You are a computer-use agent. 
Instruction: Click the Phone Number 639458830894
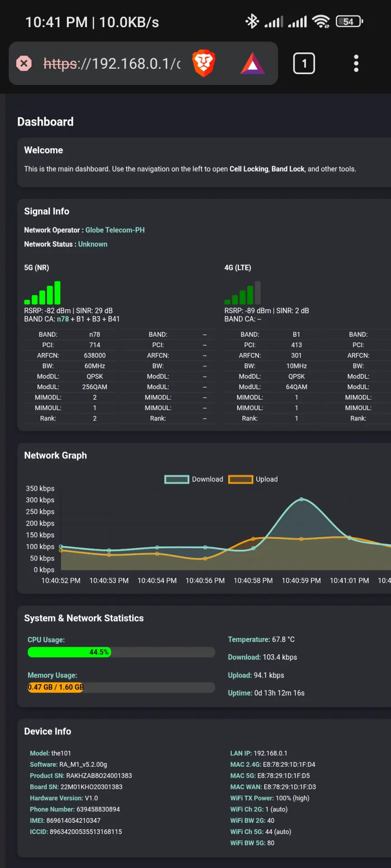pyautogui.click(x=75, y=809)
